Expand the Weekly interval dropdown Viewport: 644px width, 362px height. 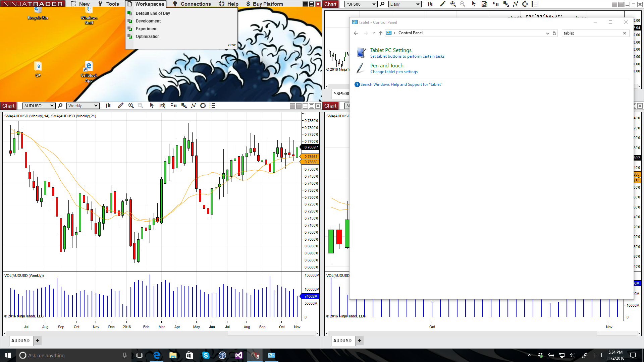(96, 106)
